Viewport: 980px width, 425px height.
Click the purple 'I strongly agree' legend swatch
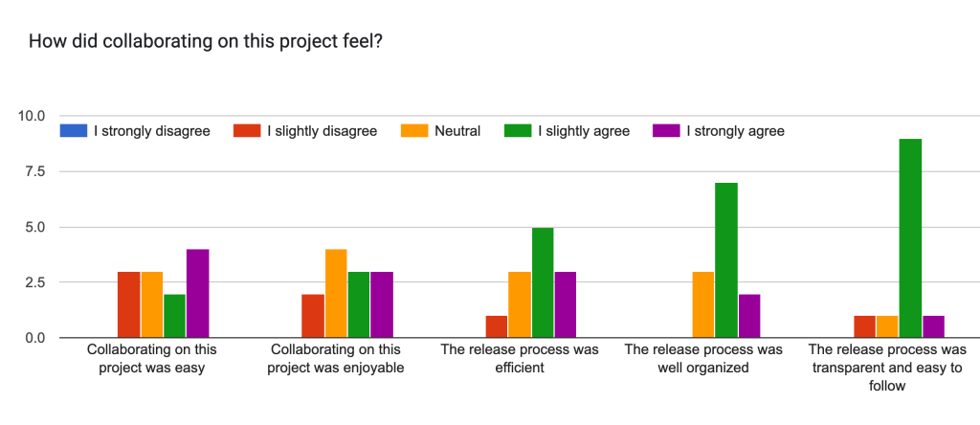coord(665,130)
